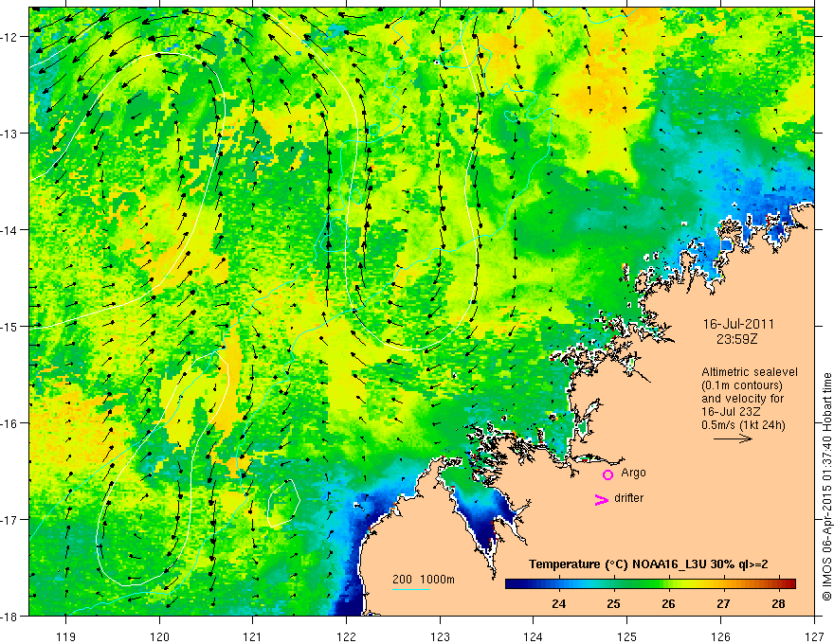This screenshot has height=644, width=834.
Task: Click longitude axis label 124
Action: [x=534, y=636]
